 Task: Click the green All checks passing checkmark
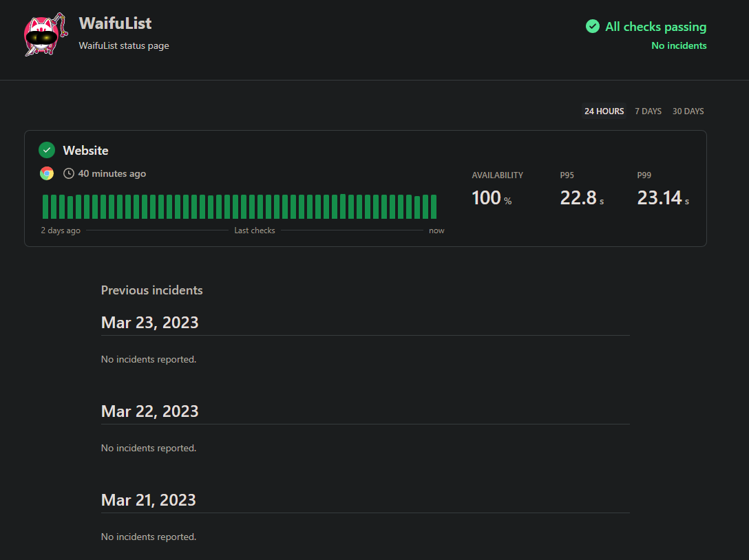tap(592, 27)
